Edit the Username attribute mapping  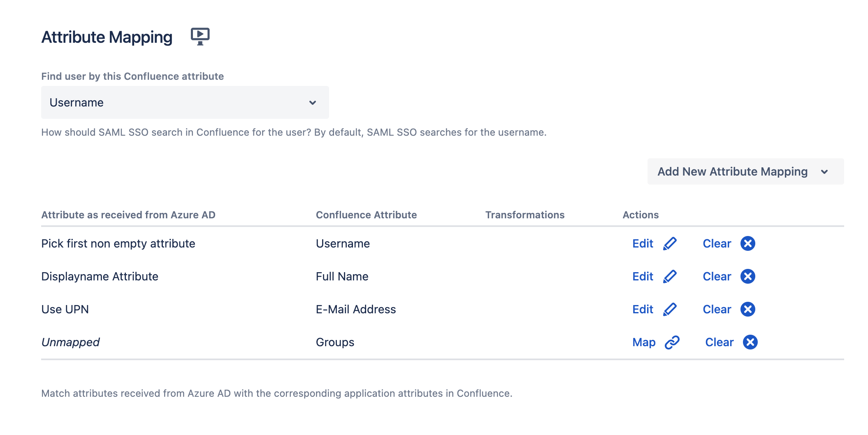tap(643, 243)
